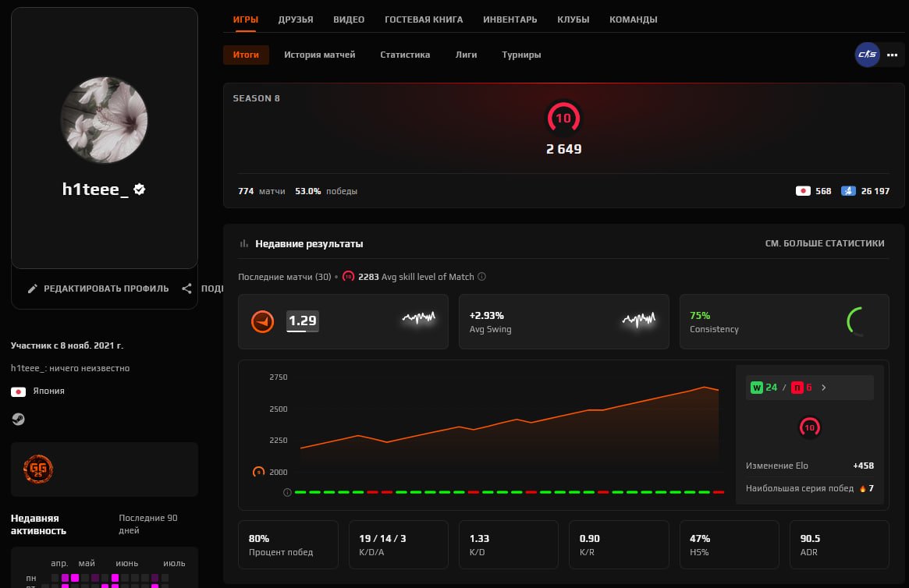Switch to the ДРУЗЬЯ tab
The image size is (909, 588).
click(296, 19)
